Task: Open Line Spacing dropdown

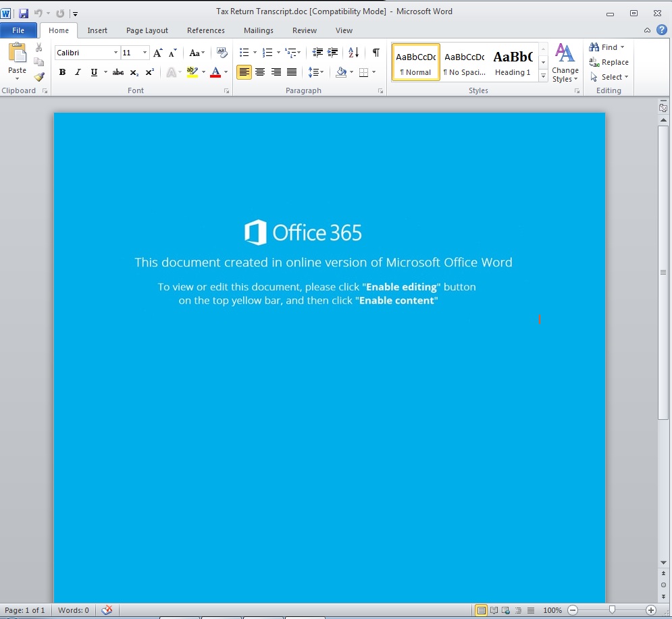Action: click(x=316, y=72)
